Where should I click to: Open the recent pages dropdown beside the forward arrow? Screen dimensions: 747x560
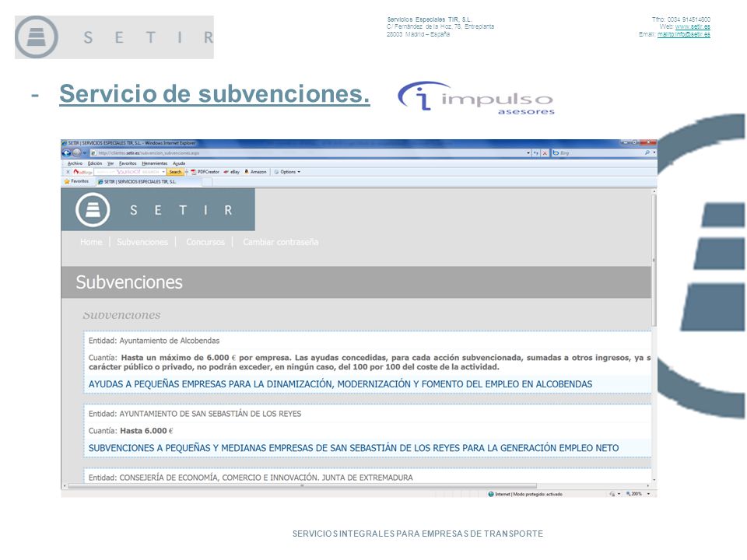click(85, 153)
